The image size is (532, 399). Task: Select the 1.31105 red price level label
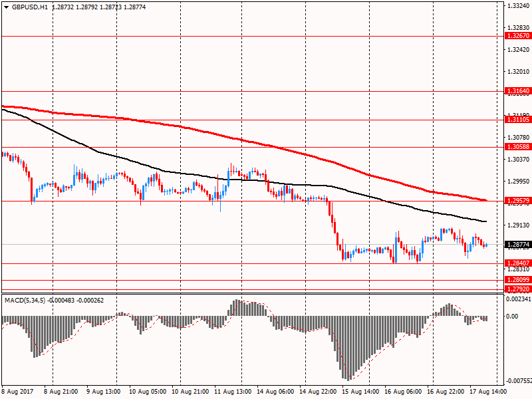click(x=518, y=120)
